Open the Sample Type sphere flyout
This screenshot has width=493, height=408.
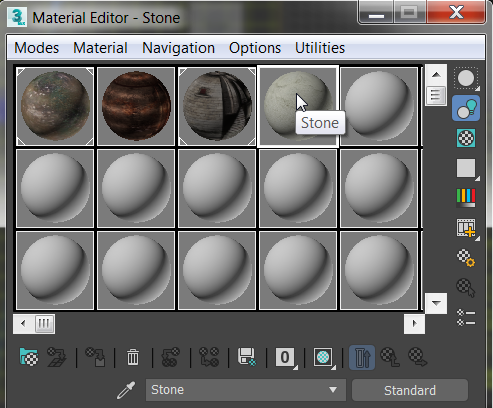(x=466, y=79)
